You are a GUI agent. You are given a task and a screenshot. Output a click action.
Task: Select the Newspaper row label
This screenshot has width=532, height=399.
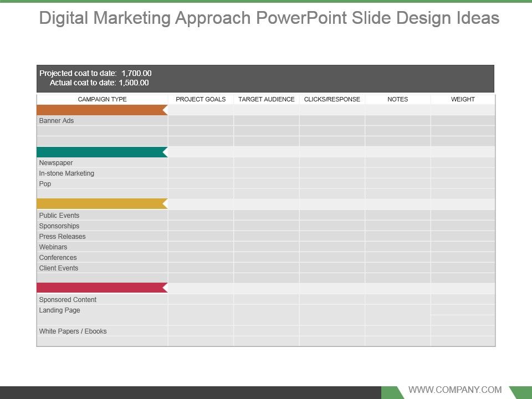pyautogui.click(x=55, y=162)
